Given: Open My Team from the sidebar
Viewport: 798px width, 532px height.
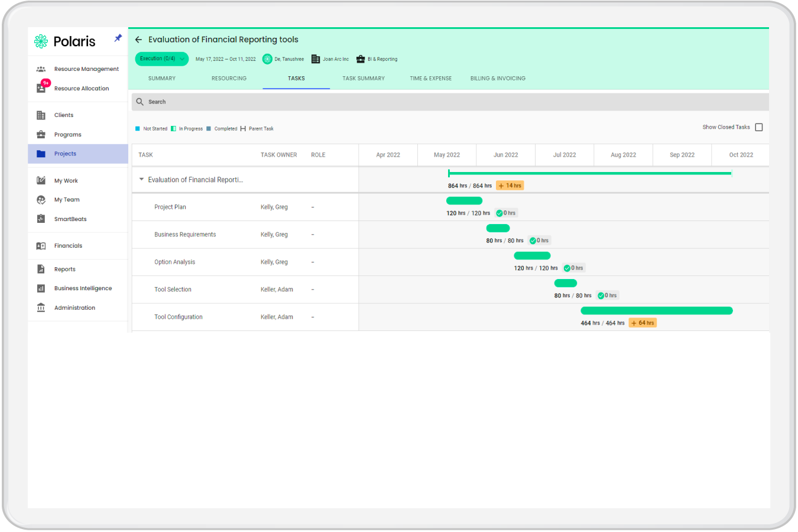Looking at the screenshot, I should (67, 199).
